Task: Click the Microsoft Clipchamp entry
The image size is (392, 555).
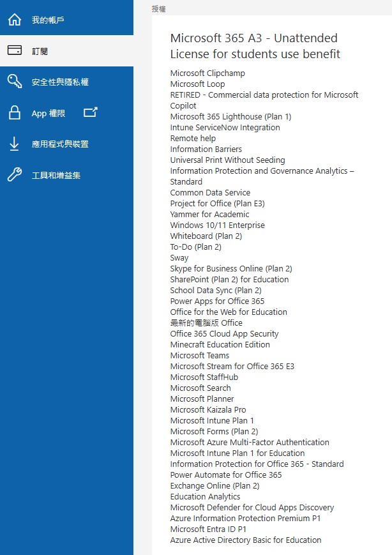Action: pyautogui.click(x=207, y=73)
